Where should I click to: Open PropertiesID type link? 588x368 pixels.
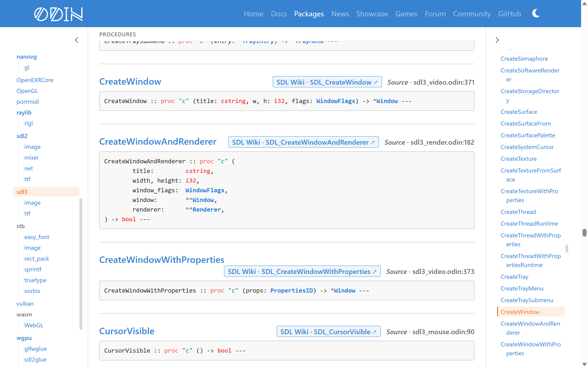tap(291, 290)
